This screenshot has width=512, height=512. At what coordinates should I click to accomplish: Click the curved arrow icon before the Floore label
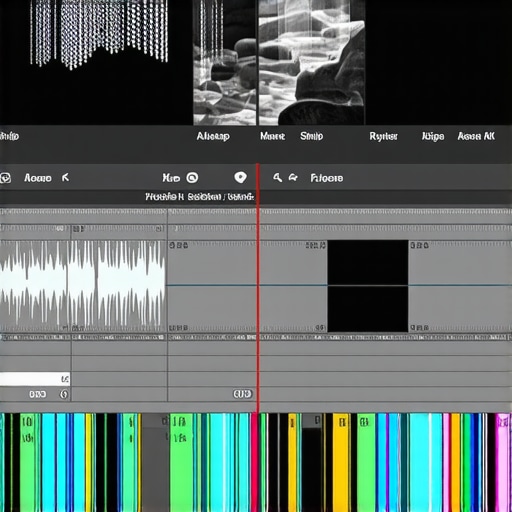tap(293, 178)
